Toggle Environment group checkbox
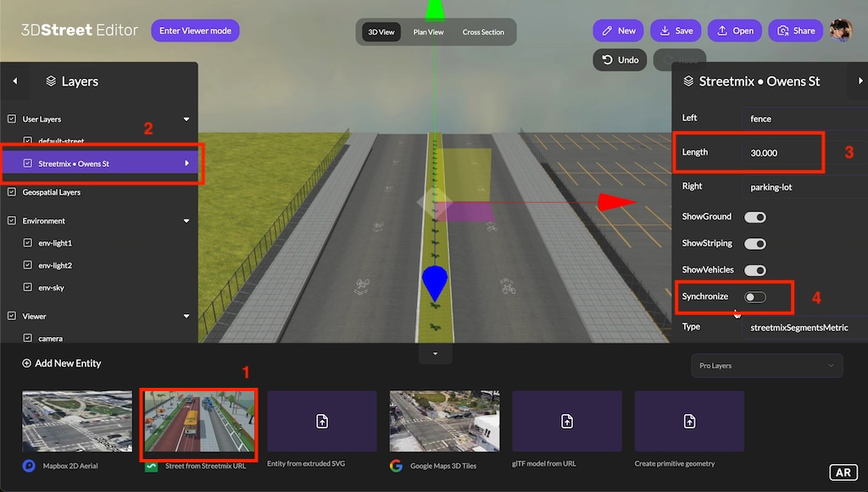The height and width of the screenshot is (492, 868). 12,220
